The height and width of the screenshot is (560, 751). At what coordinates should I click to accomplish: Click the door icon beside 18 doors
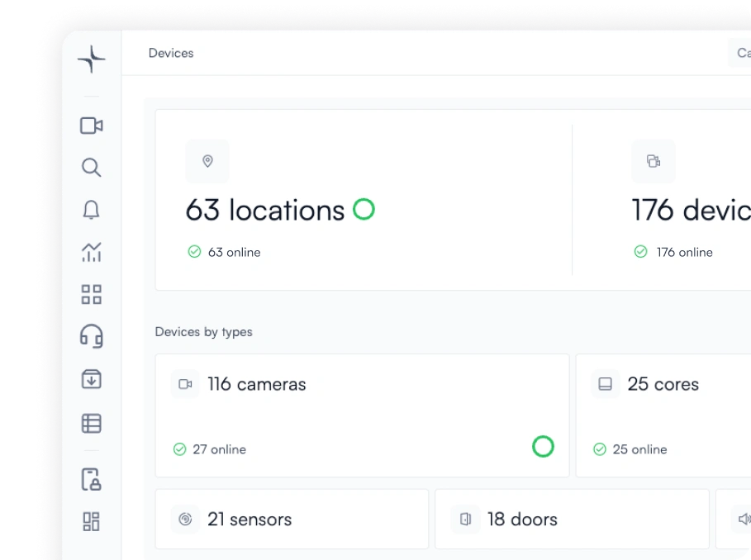[465, 519]
